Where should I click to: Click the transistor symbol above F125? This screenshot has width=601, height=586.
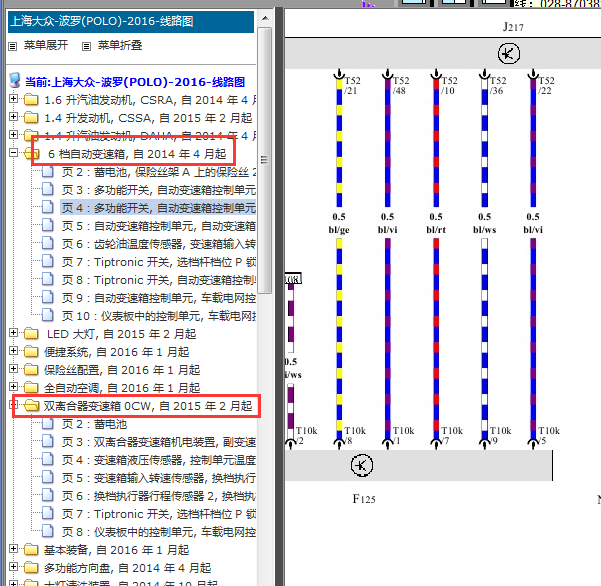point(361,465)
